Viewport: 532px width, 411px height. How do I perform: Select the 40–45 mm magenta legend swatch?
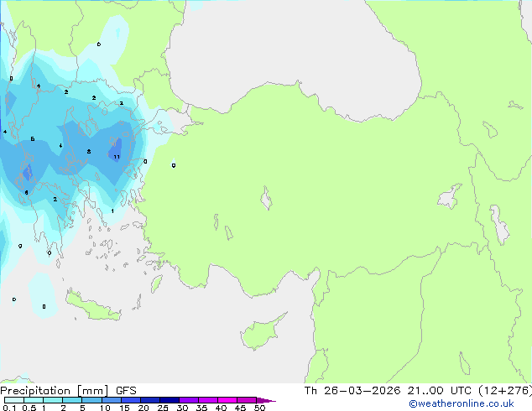[227, 400]
